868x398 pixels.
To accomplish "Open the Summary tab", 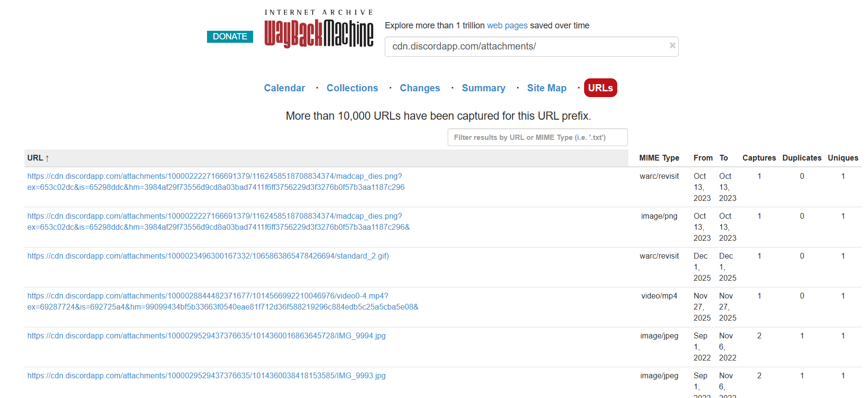I will (484, 88).
